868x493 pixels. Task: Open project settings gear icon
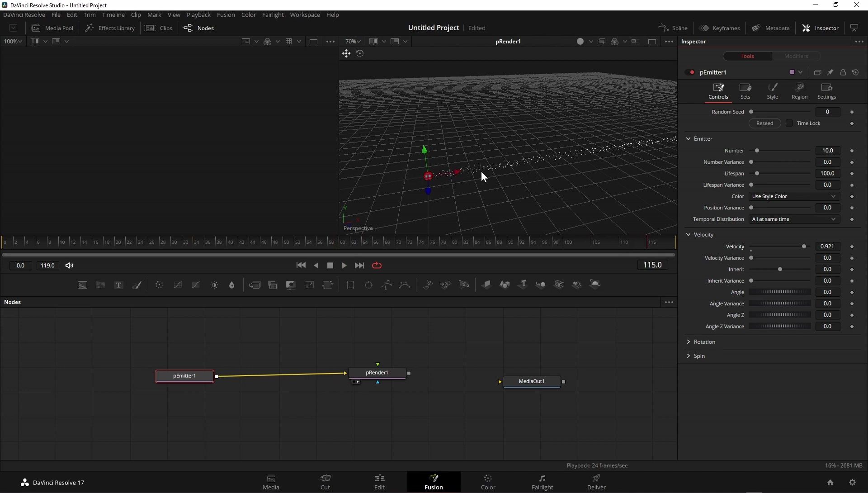(x=852, y=483)
